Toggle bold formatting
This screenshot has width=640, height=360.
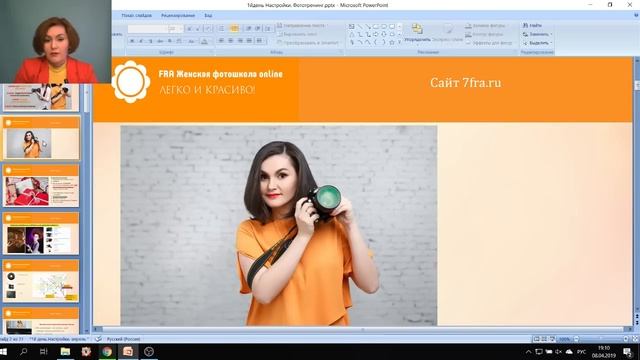click(x=132, y=41)
